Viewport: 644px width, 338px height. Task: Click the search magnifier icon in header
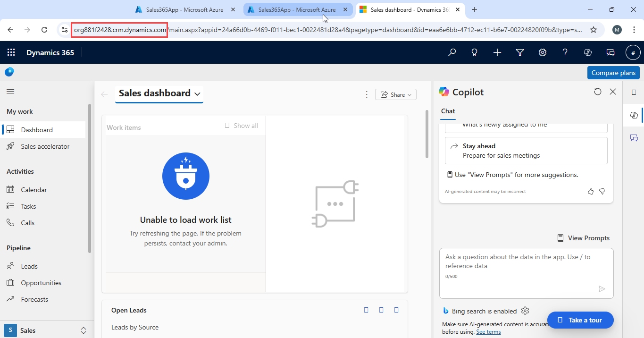(x=452, y=52)
